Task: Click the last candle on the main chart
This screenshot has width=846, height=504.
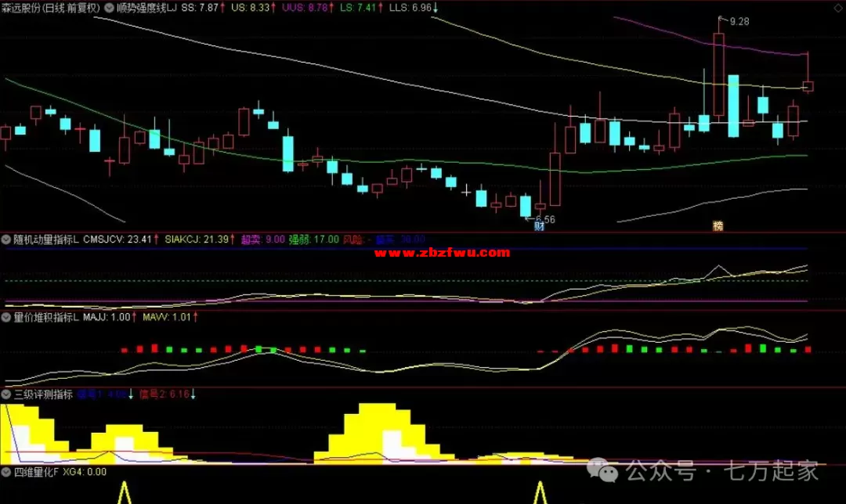Action: coord(808,86)
